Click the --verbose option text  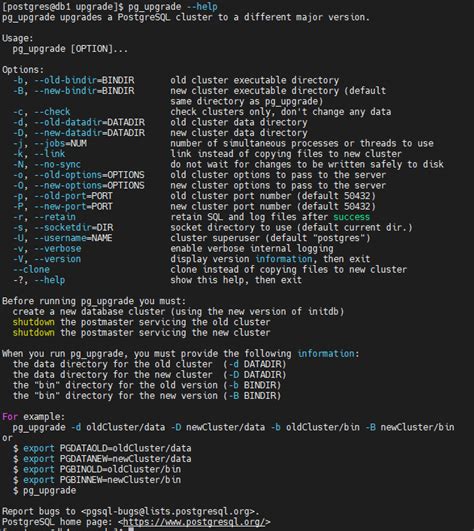[58, 248]
